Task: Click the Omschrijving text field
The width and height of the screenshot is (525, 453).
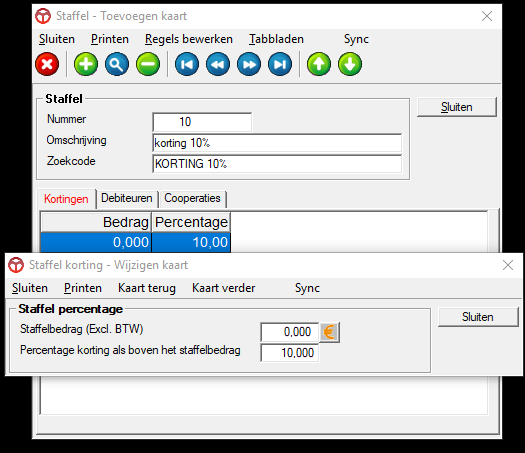Action: [277, 143]
